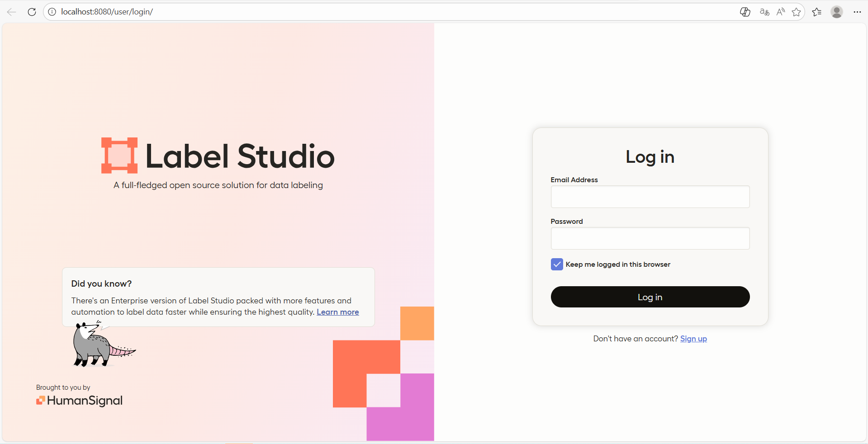Focus the Password field
This screenshot has height=444, width=868.
click(x=650, y=238)
